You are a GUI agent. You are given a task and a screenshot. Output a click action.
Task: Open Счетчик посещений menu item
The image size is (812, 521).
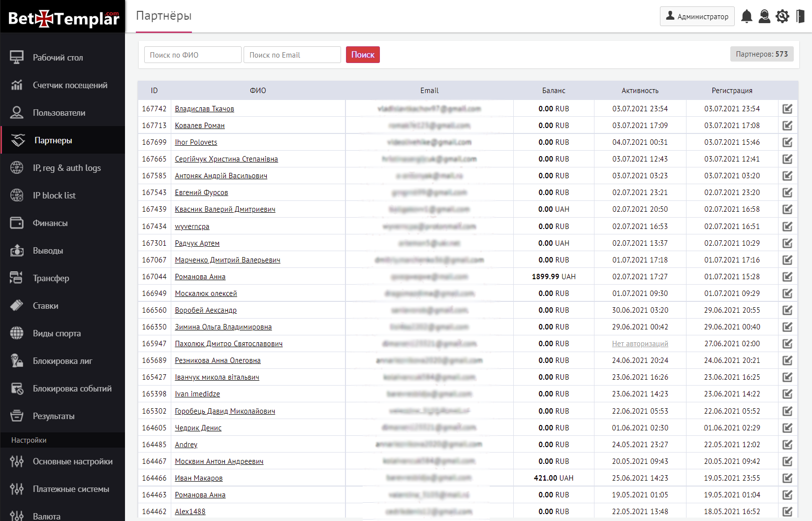(70, 85)
